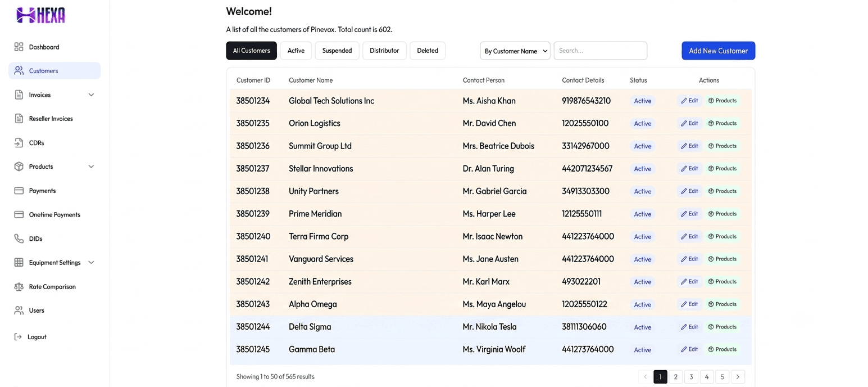The height and width of the screenshot is (387, 868).
Task: Edit the Alpha Omega customer
Action: (689, 304)
